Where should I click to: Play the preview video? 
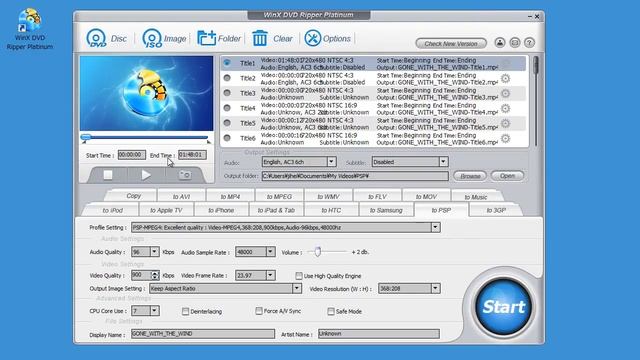click(x=146, y=175)
